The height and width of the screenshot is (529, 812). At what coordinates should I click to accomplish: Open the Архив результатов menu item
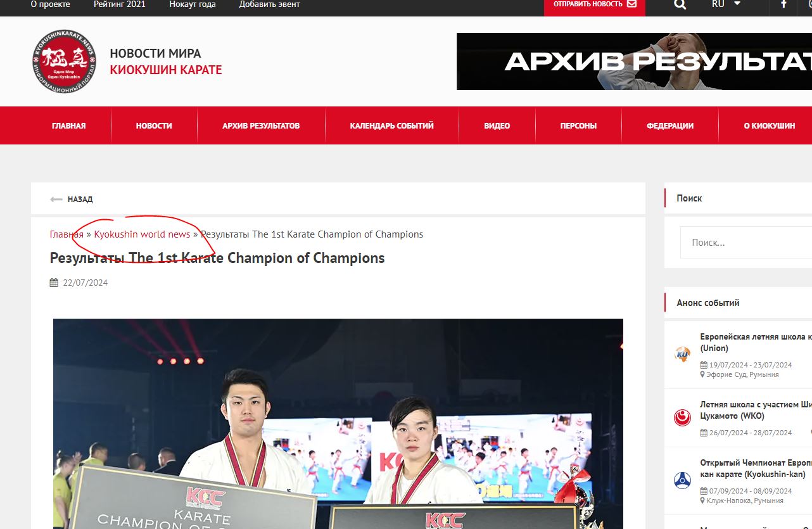click(261, 125)
